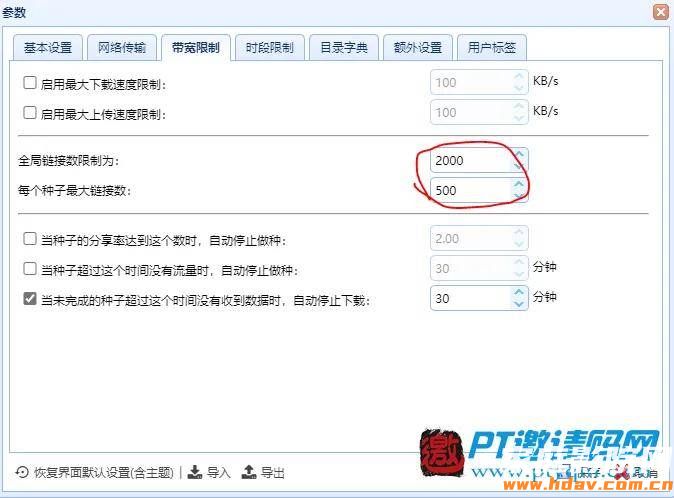Increase the download idle timeout minutes up arrow
674x498 pixels.
[x=519, y=292]
